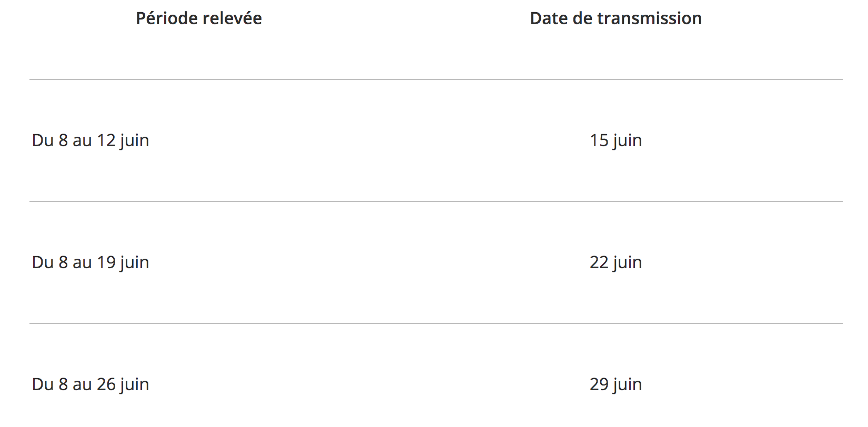868x427 pixels.
Task: Click the word "transmission" in the header
Action: tap(649, 18)
